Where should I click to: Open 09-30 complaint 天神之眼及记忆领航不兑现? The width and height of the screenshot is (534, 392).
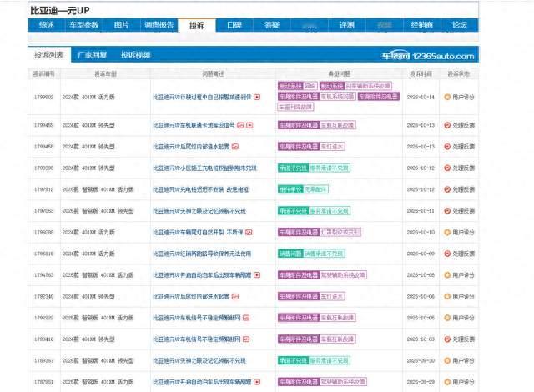pos(199,360)
